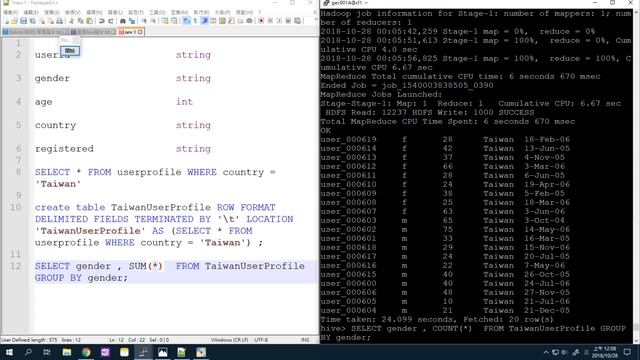Click user_000619 row in the terminal
Screen dimensions: 640x360
click(x=445, y=140)
